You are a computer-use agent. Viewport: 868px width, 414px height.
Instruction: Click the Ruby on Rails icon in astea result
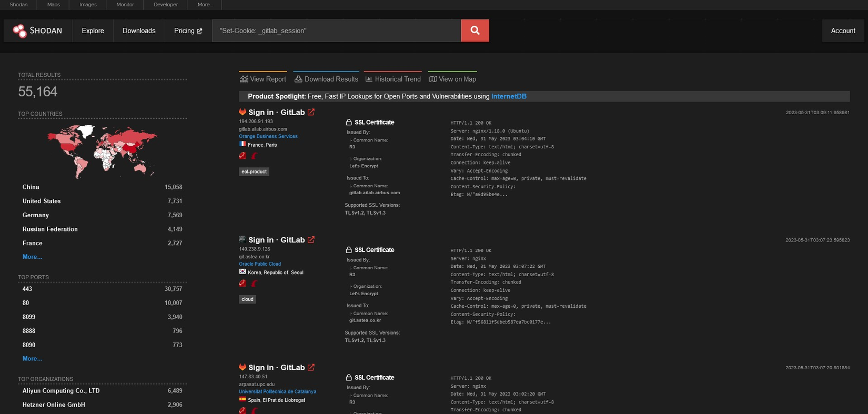pos(255,283)
